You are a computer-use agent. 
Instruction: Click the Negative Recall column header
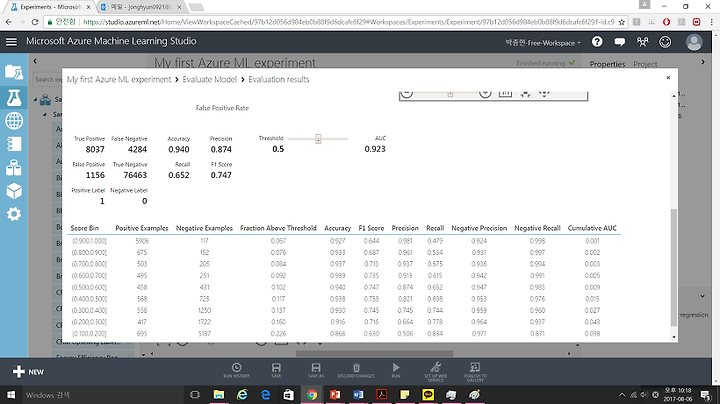(x=537, y=228)
